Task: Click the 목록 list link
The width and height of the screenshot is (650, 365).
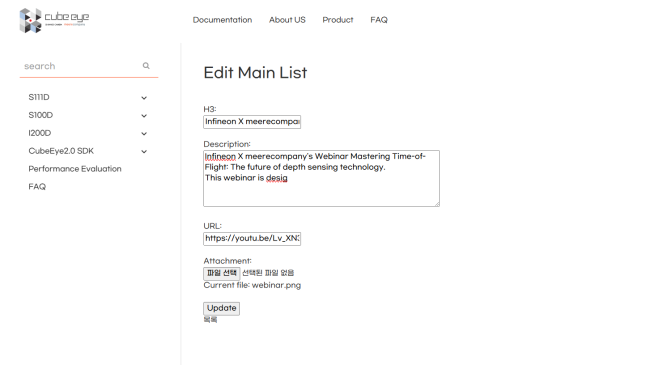Action: coord(210,319)
